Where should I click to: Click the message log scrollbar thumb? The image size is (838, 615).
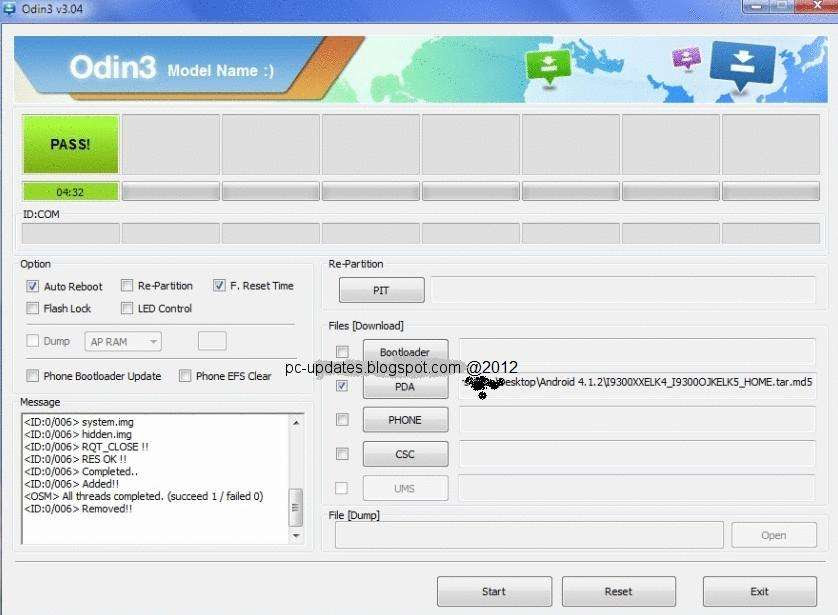tap(296, 507)
